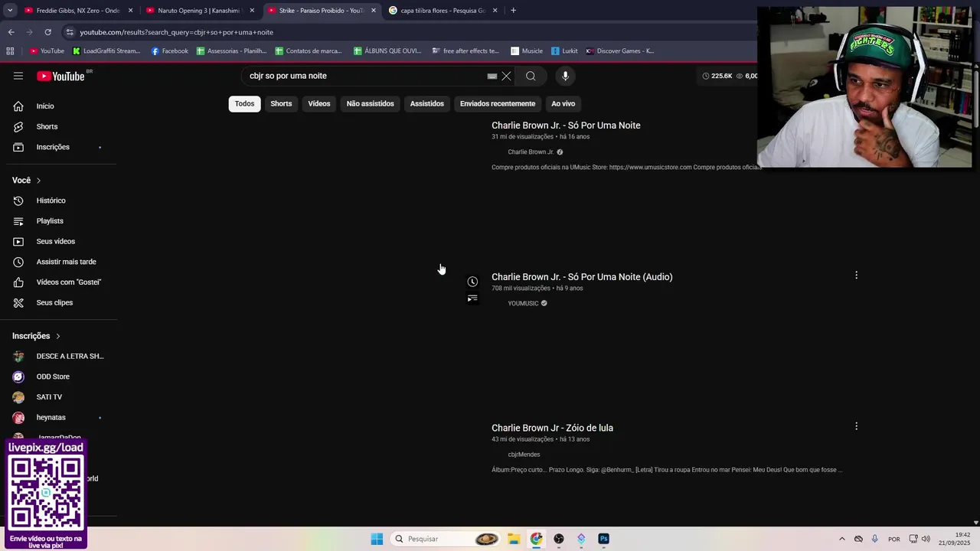Select the Enviados recentemente filter chip
The image size is (980, 551).
pyautogui.click(x=498, y=104)
